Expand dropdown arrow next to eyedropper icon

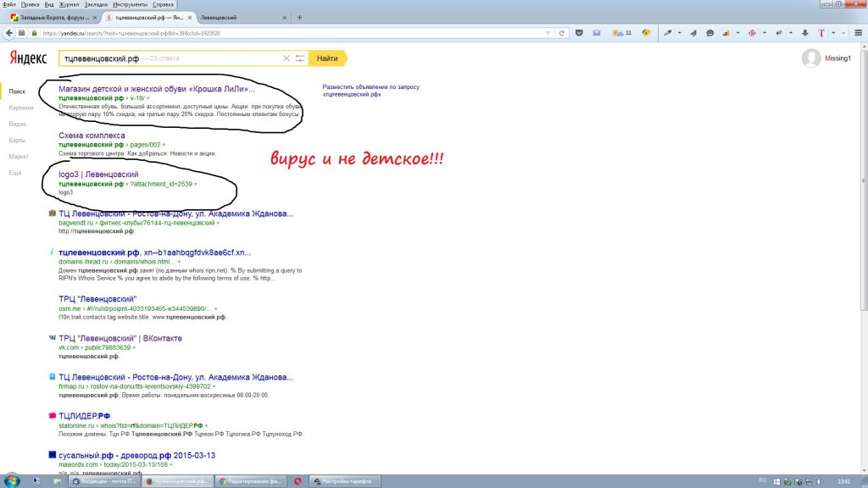[x=679, y=33]
